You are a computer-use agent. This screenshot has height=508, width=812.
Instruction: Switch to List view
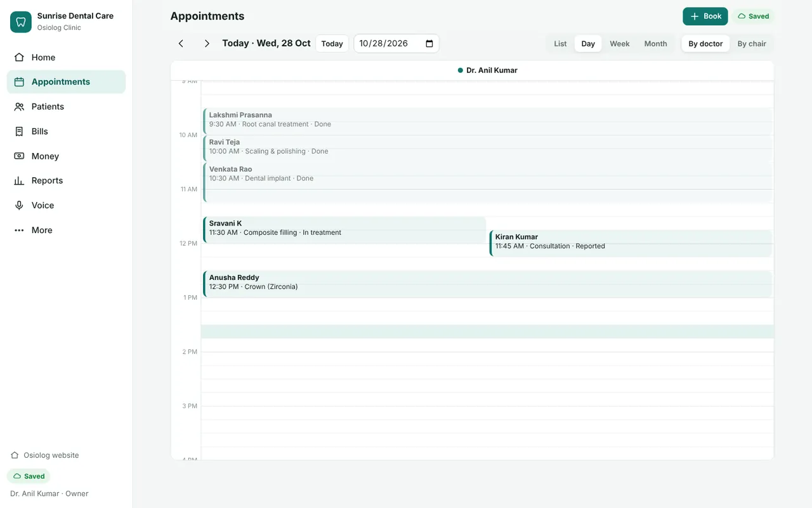click(560, 44)
